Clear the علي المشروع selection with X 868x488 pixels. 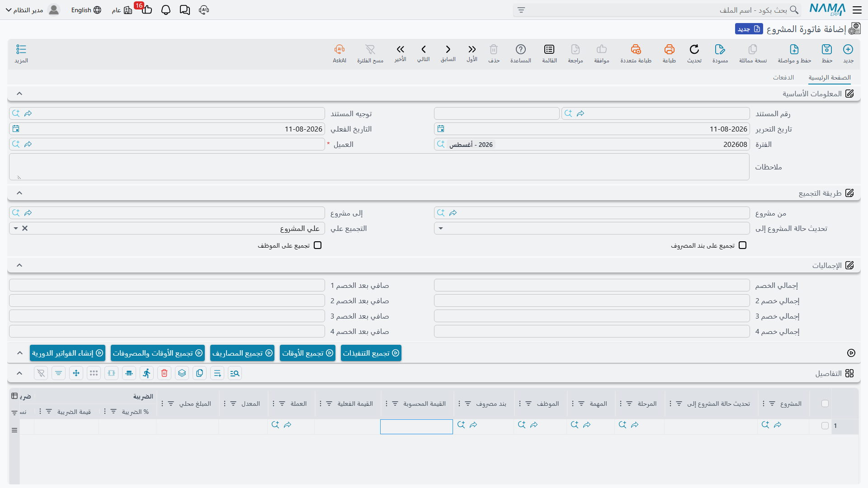pos(25,228)
